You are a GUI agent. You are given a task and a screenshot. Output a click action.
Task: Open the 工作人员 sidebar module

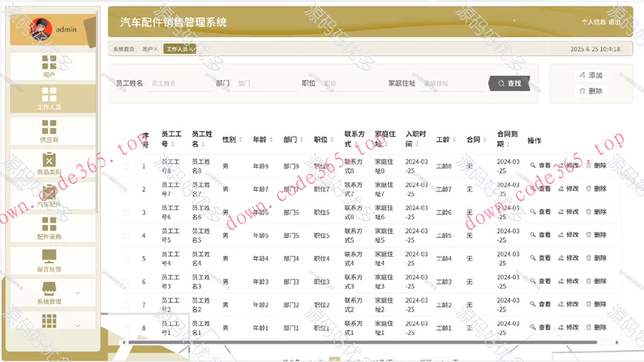[53, 99]
